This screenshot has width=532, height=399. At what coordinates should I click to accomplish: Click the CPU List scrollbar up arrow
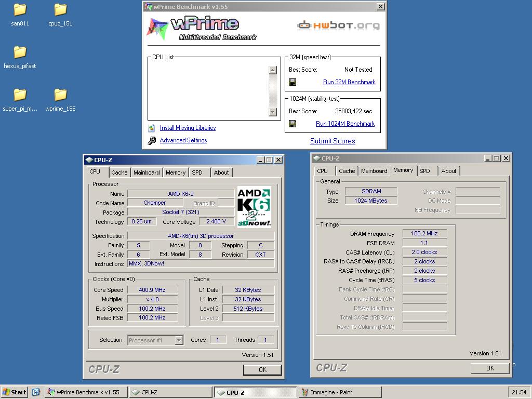click(x=272, y=70)
